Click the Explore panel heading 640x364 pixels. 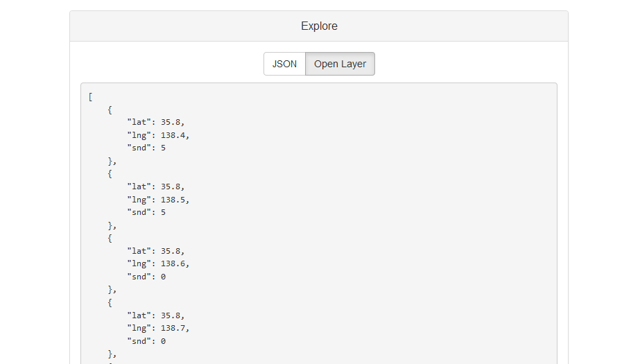click(319, 26)
